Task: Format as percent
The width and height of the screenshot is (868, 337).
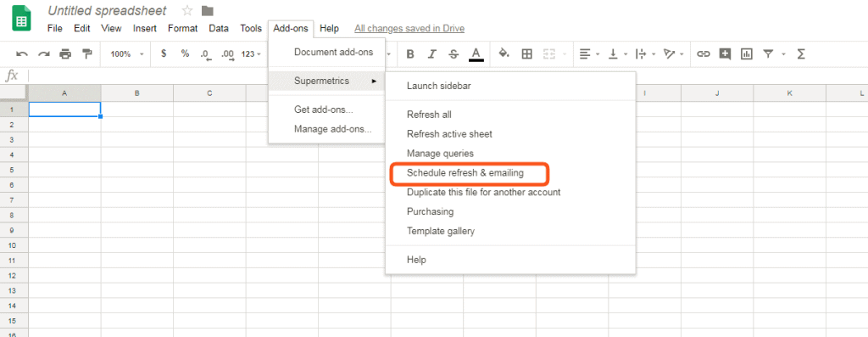Action: 185,53
